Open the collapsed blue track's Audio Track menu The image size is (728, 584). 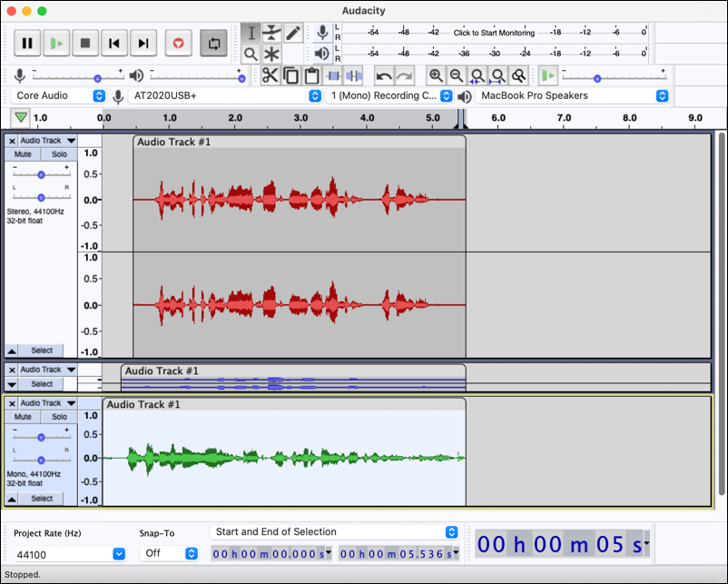pos(48,370)
